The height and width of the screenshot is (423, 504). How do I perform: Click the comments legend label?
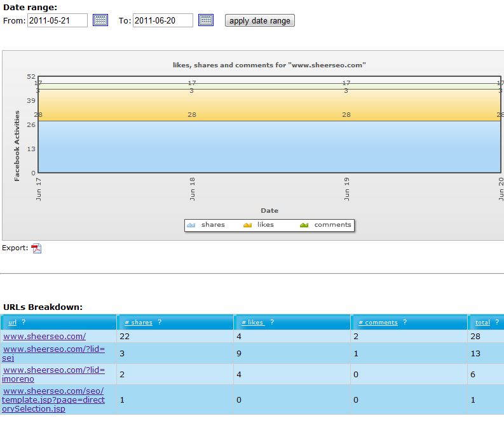click(x=332, y=224)
